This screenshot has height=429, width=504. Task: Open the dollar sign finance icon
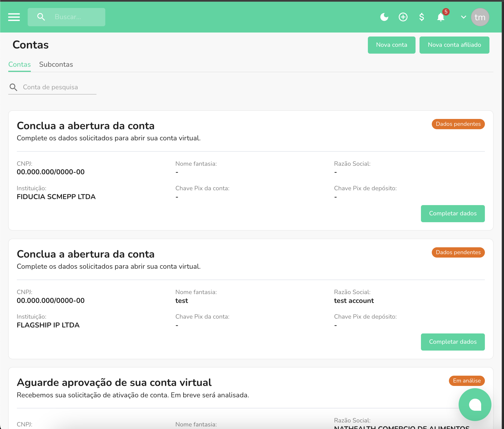click(x=422, y=17)
